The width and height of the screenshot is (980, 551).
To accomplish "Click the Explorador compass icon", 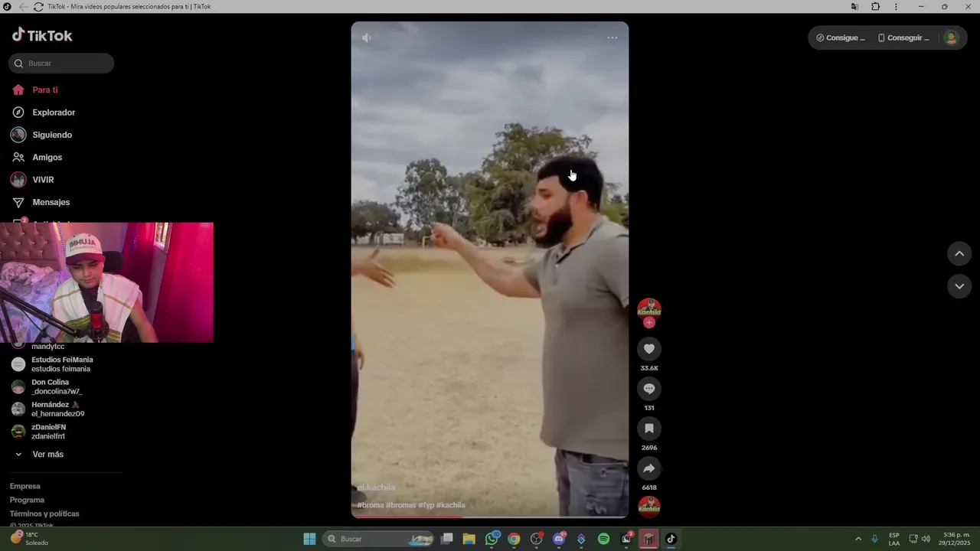I will (18, 112).
